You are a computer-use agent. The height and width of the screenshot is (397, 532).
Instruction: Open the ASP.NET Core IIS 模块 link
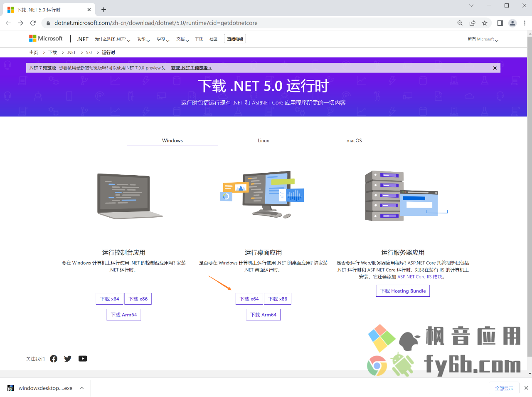(x=420, y=277)
